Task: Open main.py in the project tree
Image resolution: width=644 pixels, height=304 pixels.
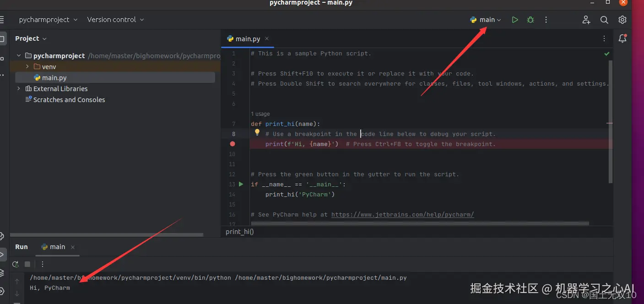Action: [x=54, y=78]
